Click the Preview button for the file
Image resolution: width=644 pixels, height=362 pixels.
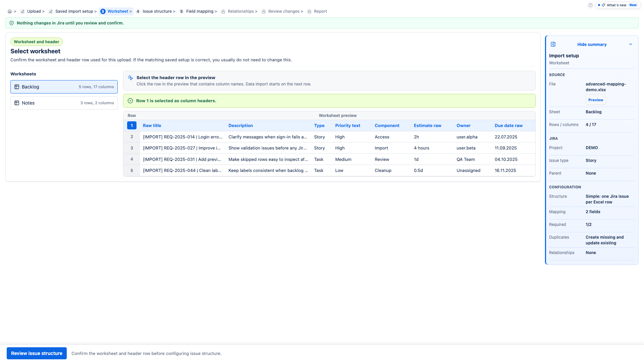tap(596, 100)
